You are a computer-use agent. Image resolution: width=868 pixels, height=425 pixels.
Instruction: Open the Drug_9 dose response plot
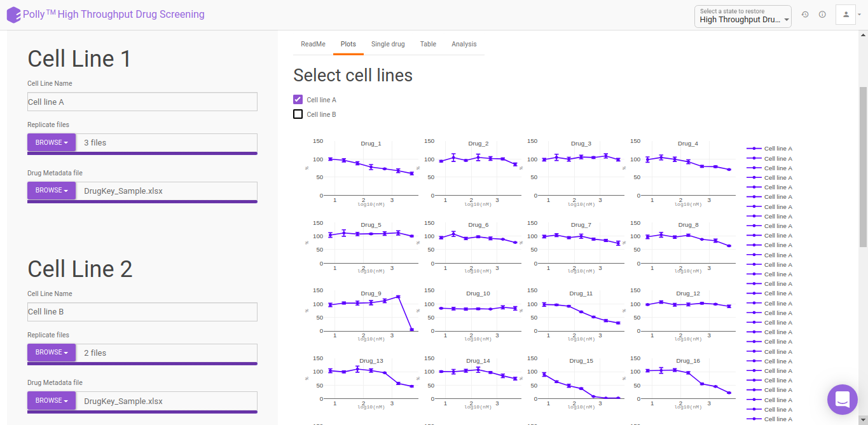368,311
